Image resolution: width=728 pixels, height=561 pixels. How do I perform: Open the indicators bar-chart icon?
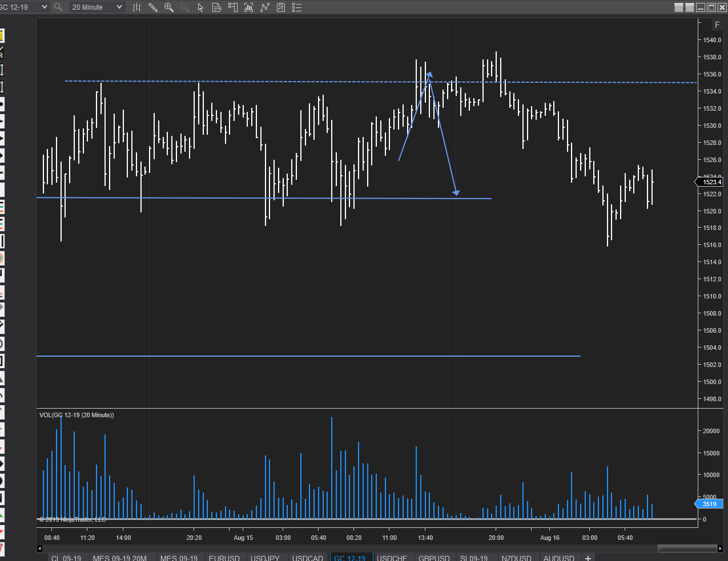point(248,7)
